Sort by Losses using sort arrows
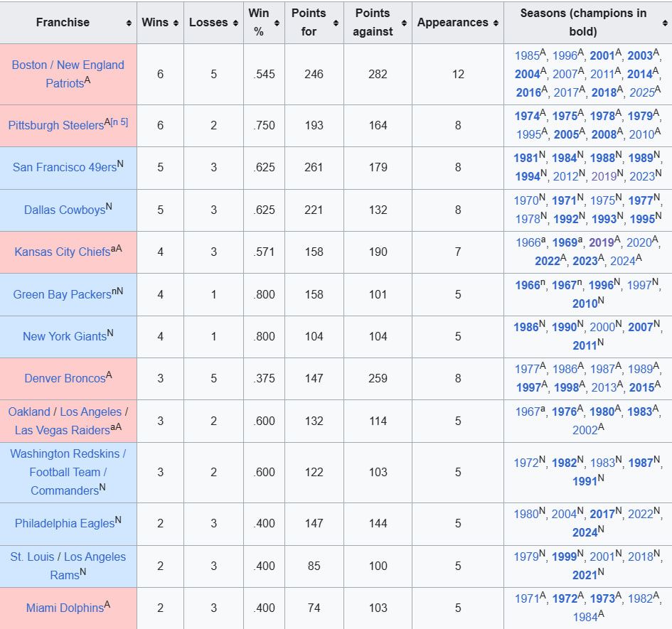Screen dimensions: 672x629 pyautogui.click(x=235, y=23)
